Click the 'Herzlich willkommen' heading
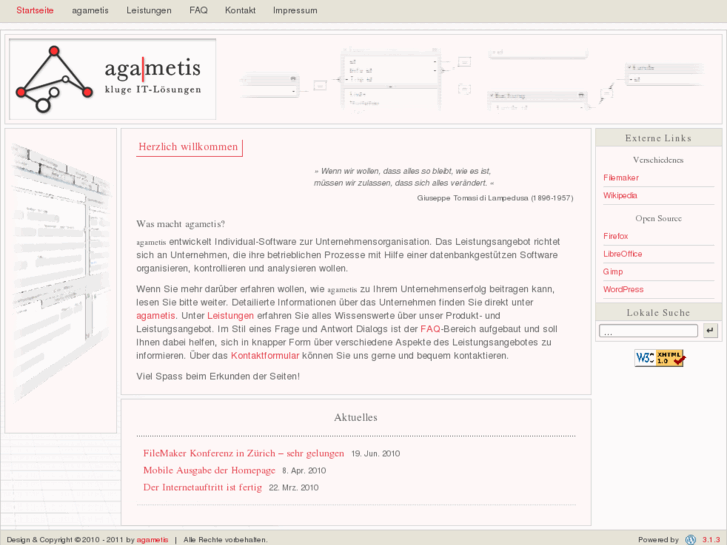 tap(188, 147)
